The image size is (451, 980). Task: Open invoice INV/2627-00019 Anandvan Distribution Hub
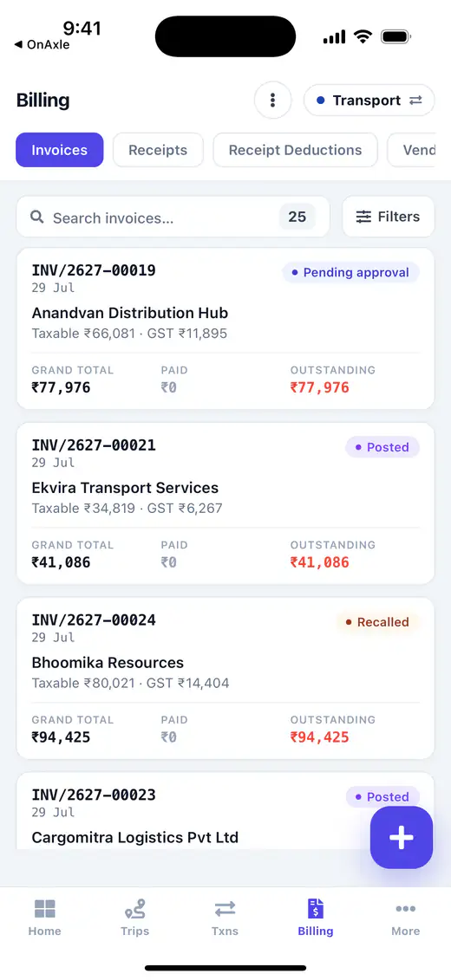pos(225,328)
